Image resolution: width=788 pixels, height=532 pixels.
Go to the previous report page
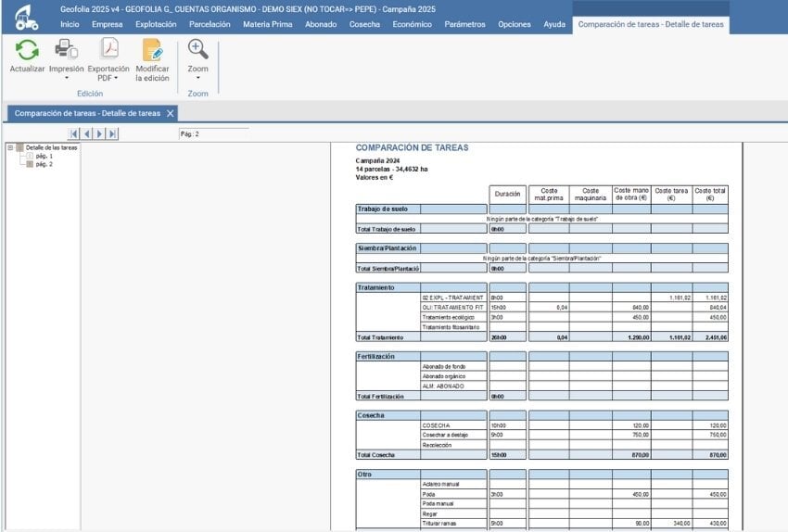[87, 134]
